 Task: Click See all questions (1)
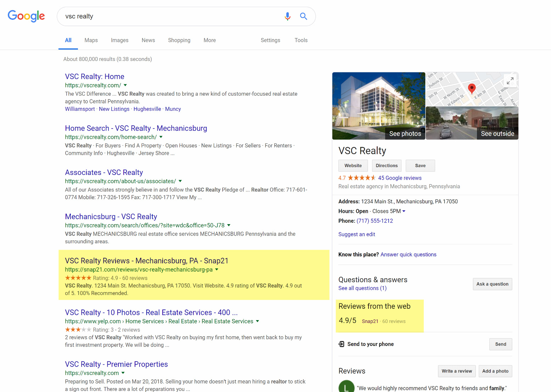click(362, 288)
